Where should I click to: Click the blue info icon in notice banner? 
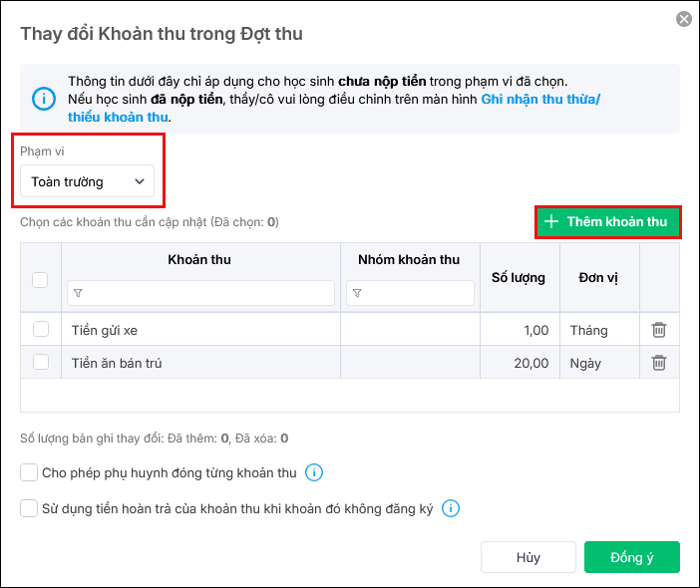[x=44, y=99]
